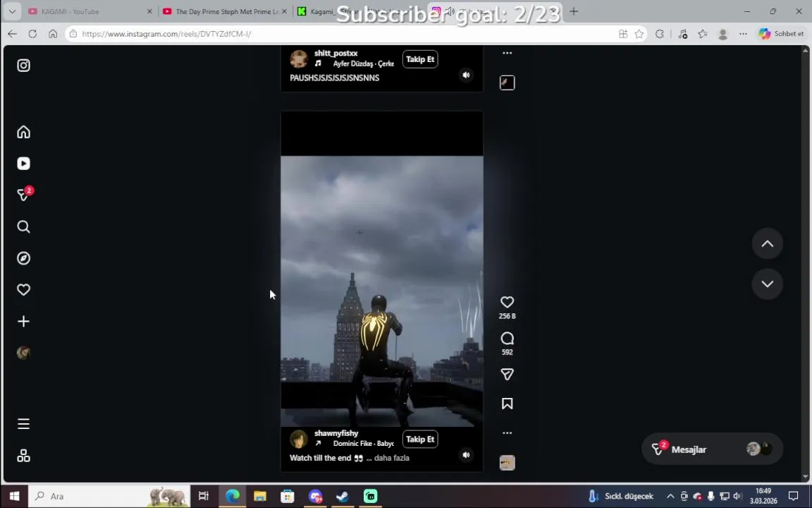Open browser profile icon
The image size is (812, 508).
[x=723, y=34]
